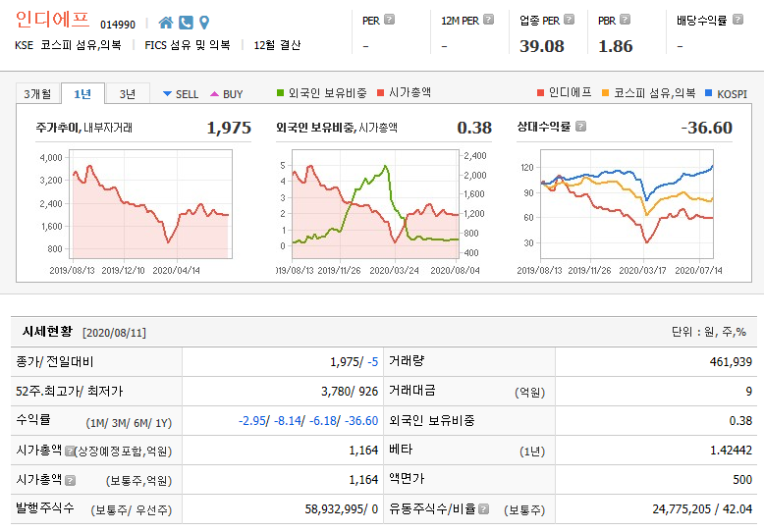Image resolution: width=764 pixels, height=532 pixels.
Task: Select the 1년 tab
Action: click(x=82, y=93)
